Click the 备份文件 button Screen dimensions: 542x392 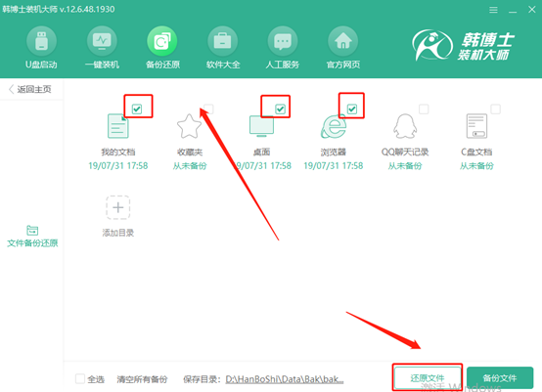pyautogui.click(x=500, y=378)
